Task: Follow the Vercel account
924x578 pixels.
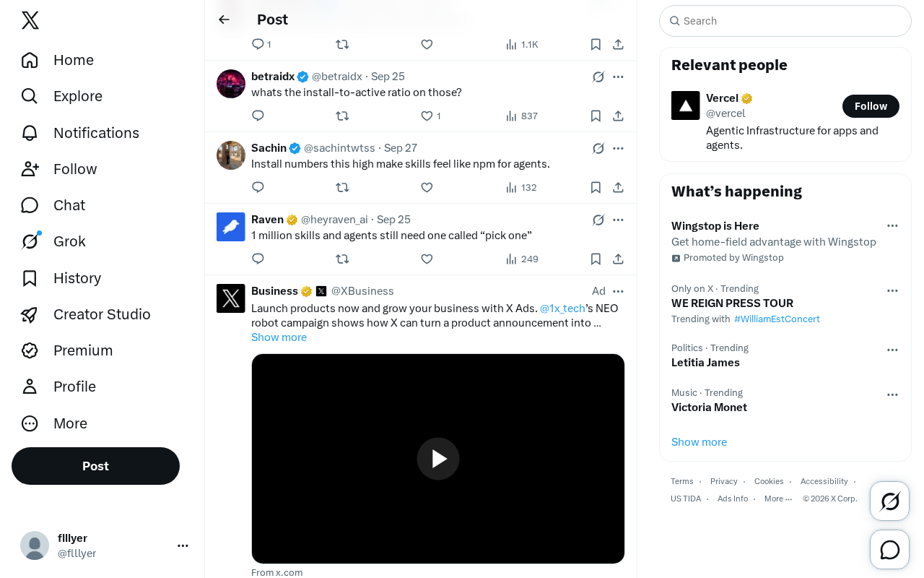Action: point(871,106)
